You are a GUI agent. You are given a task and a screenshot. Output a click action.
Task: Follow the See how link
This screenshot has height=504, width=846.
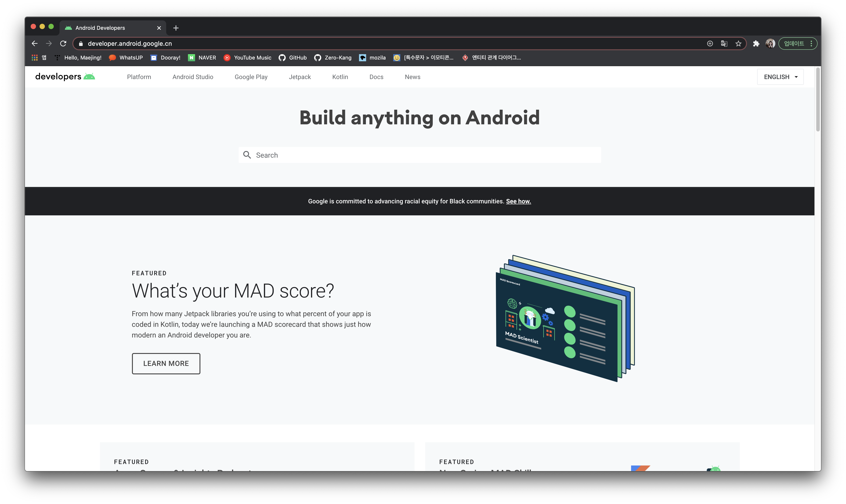tap(518, 201)
